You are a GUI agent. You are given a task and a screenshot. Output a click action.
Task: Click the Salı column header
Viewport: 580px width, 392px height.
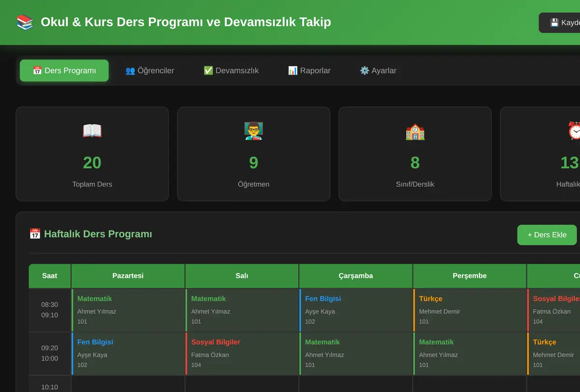tap(242, 276)
